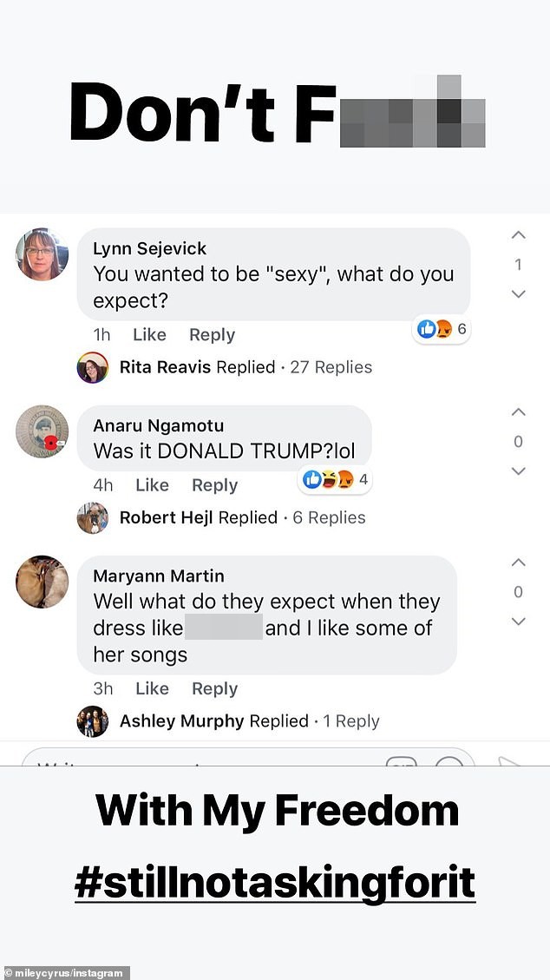Tap the #stillnotaskingforit hashtag
Image resolution: width=550 pixels, height=980 pixels.
pyautogui.click(x=275, y=883)
